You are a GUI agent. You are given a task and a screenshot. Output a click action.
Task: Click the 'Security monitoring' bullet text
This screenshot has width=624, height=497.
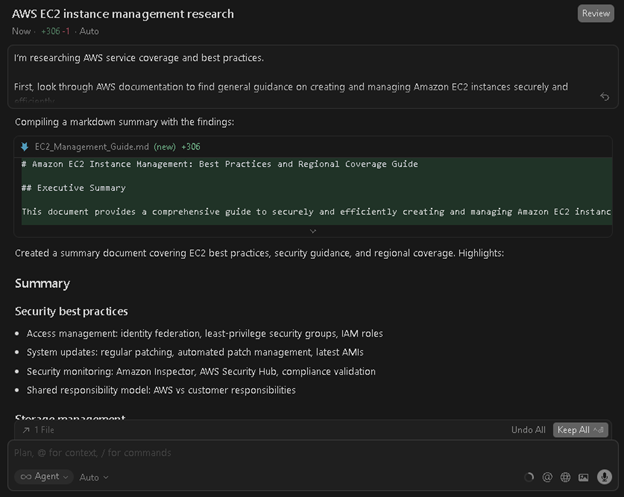(x=201, y=371)
